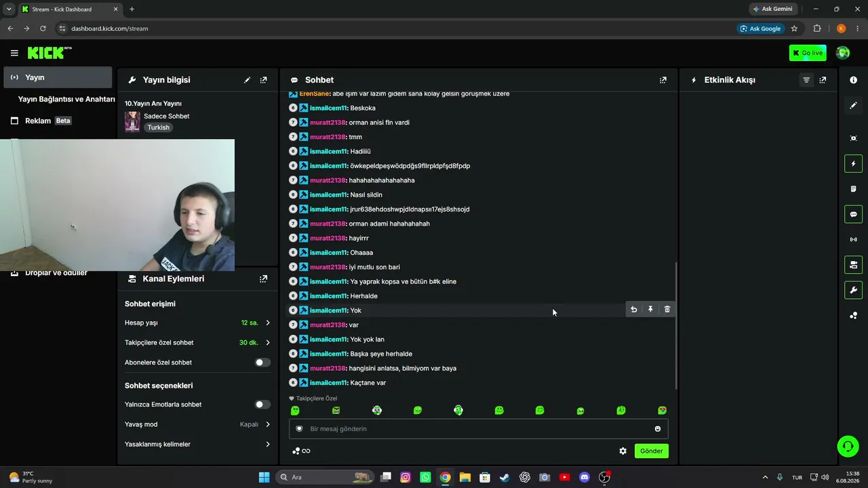
Task: Send message with Gönder button
Action: click(652, 451)
